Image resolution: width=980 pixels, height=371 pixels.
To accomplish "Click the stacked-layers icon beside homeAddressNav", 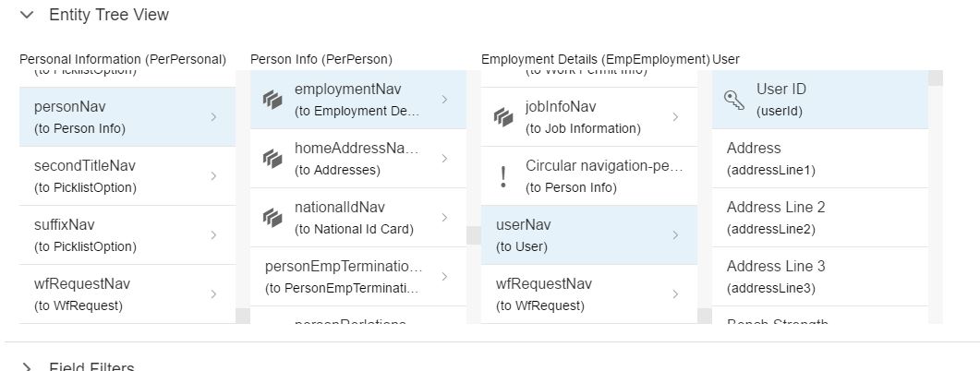I will (x=272, y=159).
